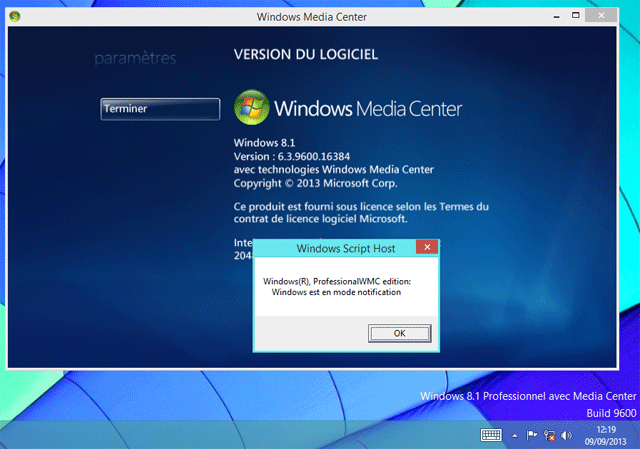
Task: Show hidden tray icons arrow
Action: [515, 436]
